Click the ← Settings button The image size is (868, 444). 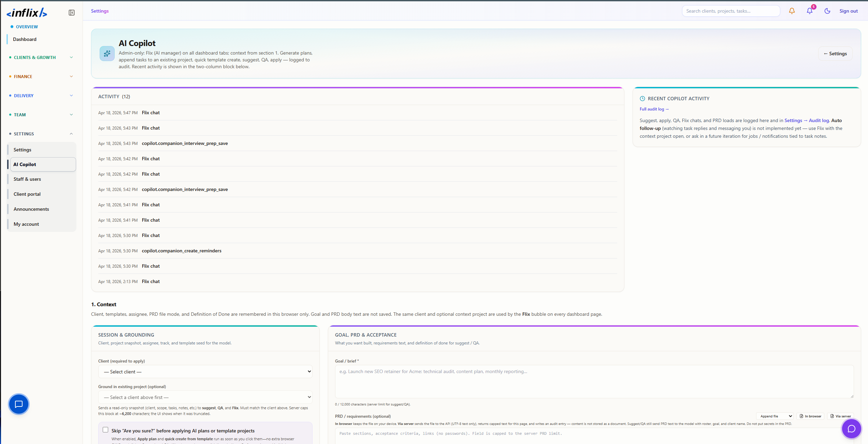pyautogui.click(x=835, y=54)
